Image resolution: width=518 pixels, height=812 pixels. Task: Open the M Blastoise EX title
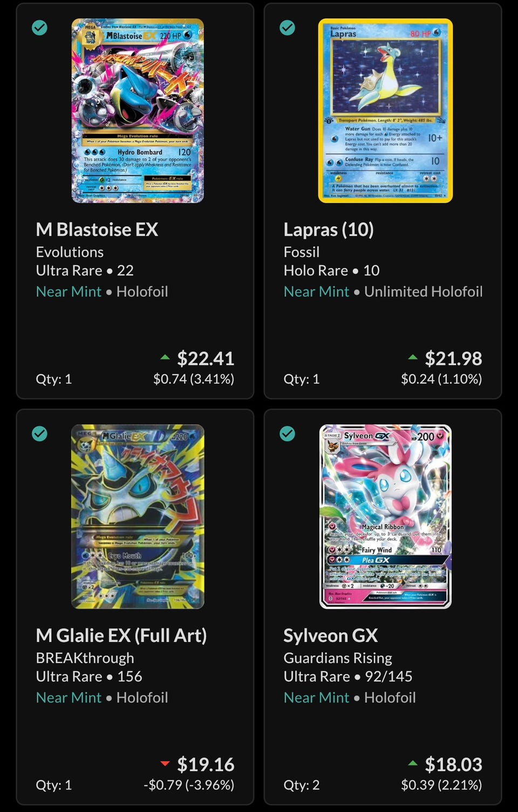pos(97,230)
